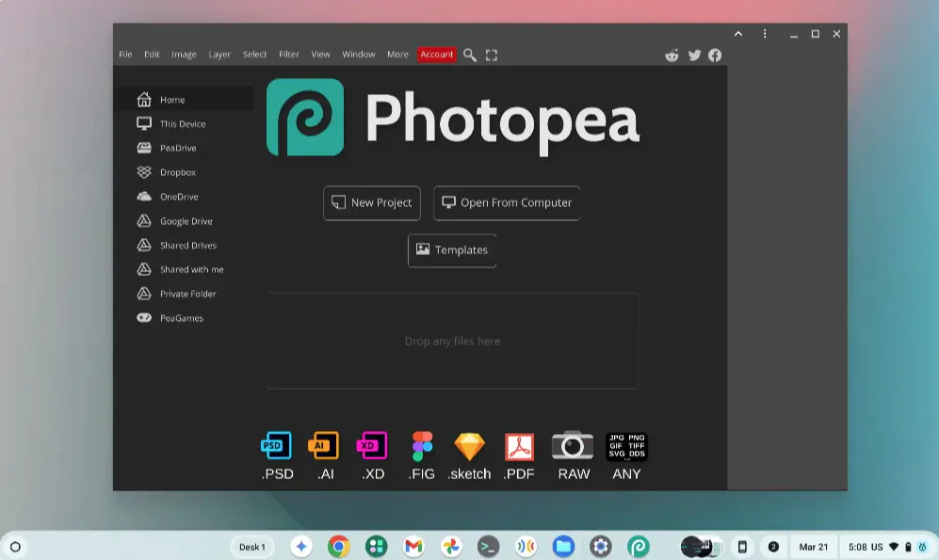Click Open From Computer
This screenshot has width=939, height=560.
coord(506,202)
